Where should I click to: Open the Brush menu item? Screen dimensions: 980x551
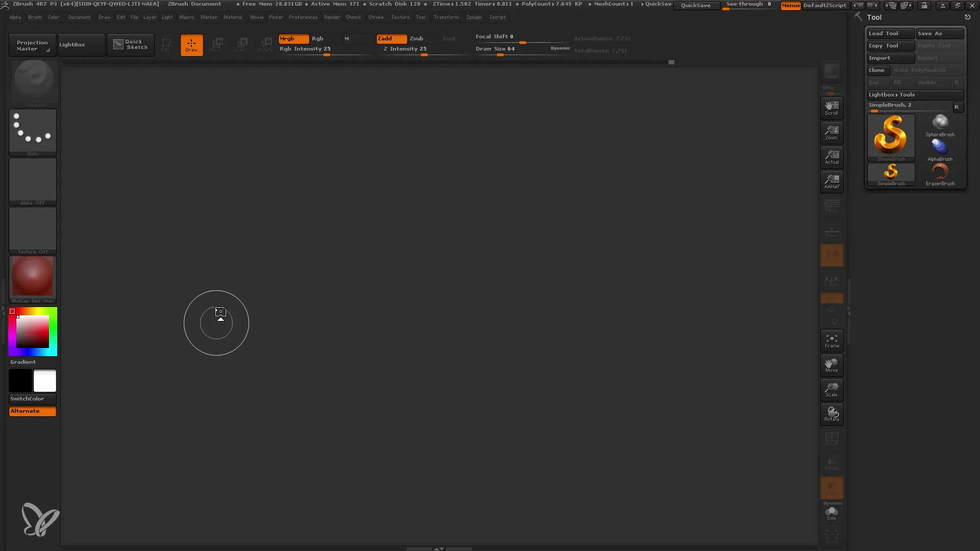[34, 17]
